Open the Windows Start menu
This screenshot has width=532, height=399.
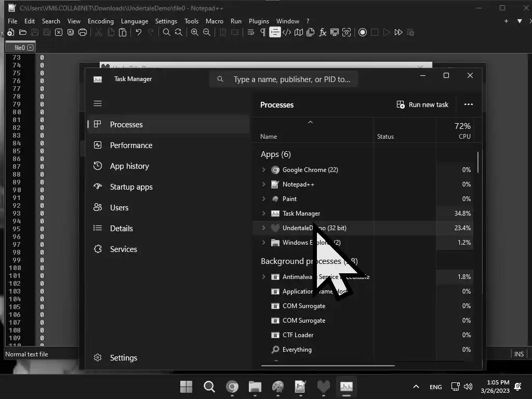pyautogui.click(x=186, y=387)
